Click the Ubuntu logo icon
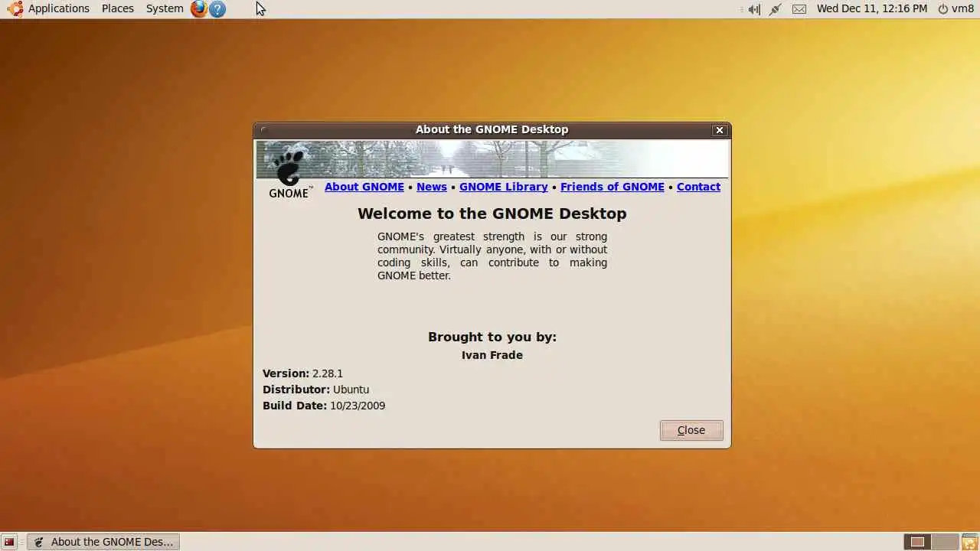980x551 pixels. [15, 9]
